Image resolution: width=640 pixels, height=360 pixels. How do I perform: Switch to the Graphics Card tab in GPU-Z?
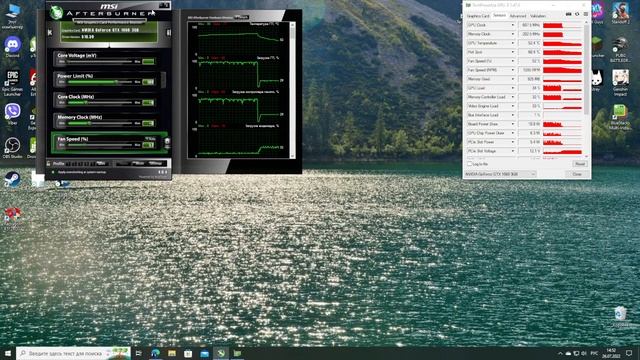[478, 16]
